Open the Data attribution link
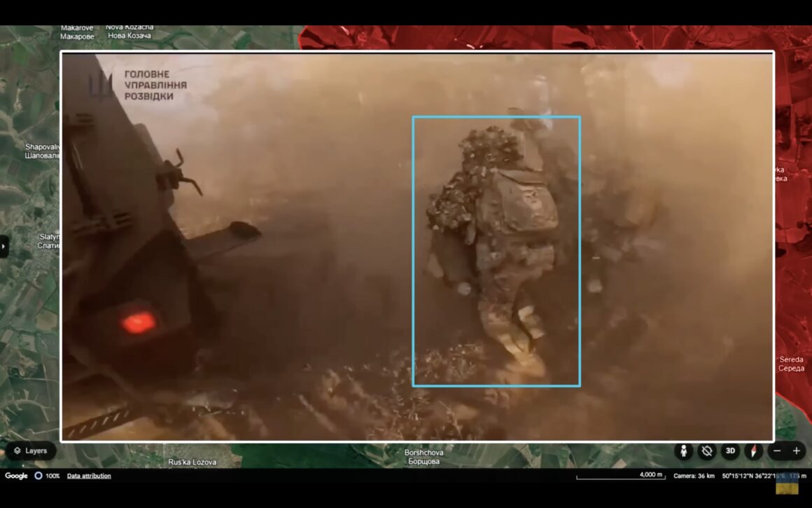812x508 pixels. (89, 476)
